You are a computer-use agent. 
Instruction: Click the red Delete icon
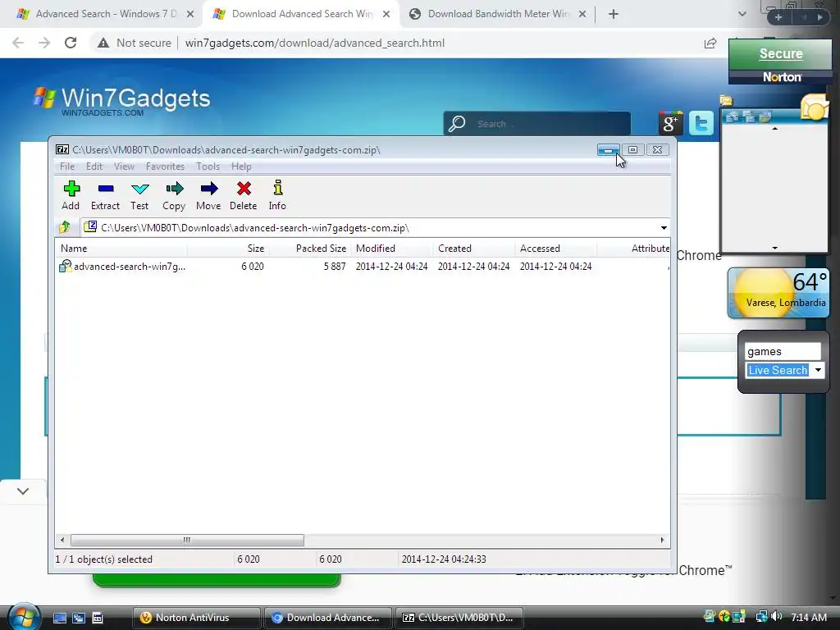[244, 189]
